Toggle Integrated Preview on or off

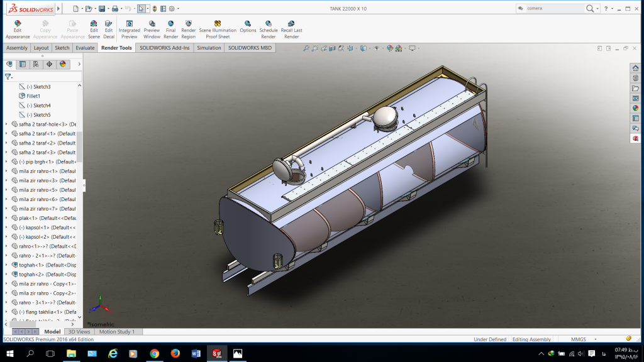(130, 29)
